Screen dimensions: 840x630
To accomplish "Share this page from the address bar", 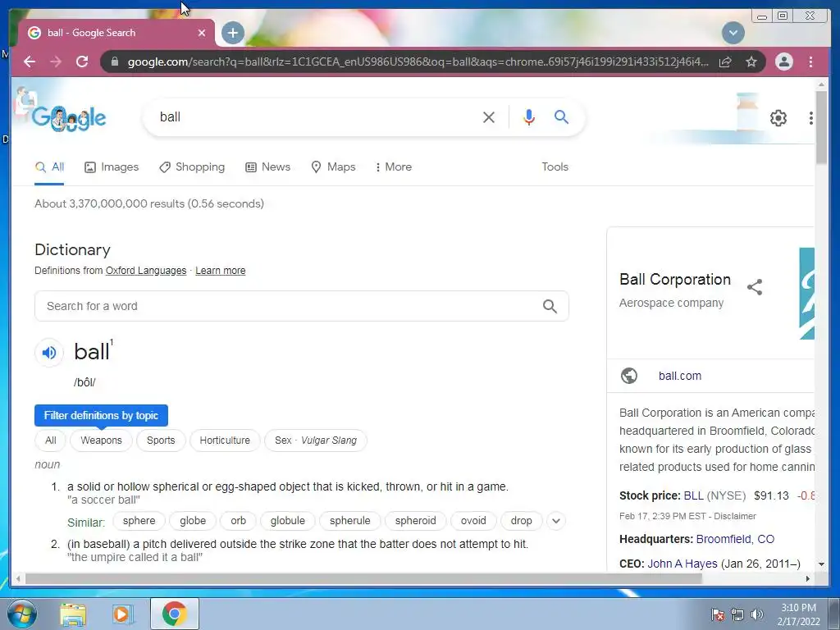I will 725,62.
